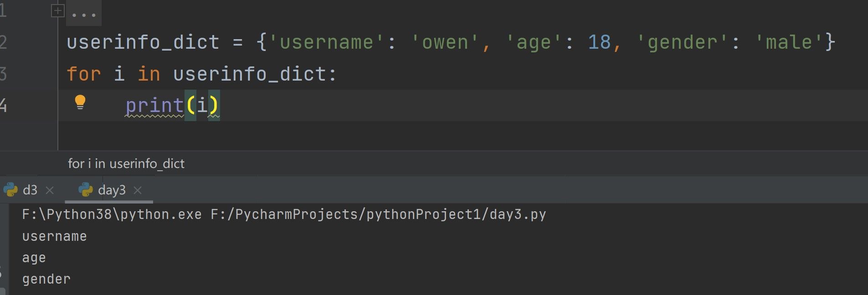Click the orange 'for' keyword
This screenshot has height=295, width=868.
click(84, 74)
